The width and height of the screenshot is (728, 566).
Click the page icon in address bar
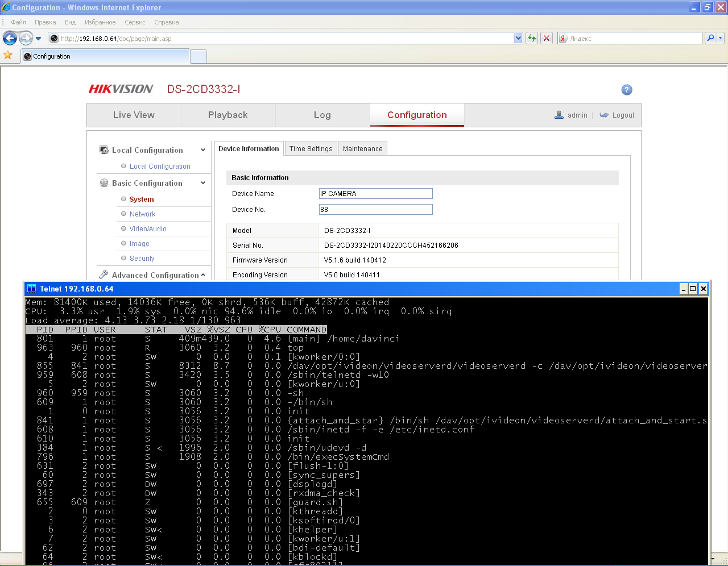click(x=54, y=39)
